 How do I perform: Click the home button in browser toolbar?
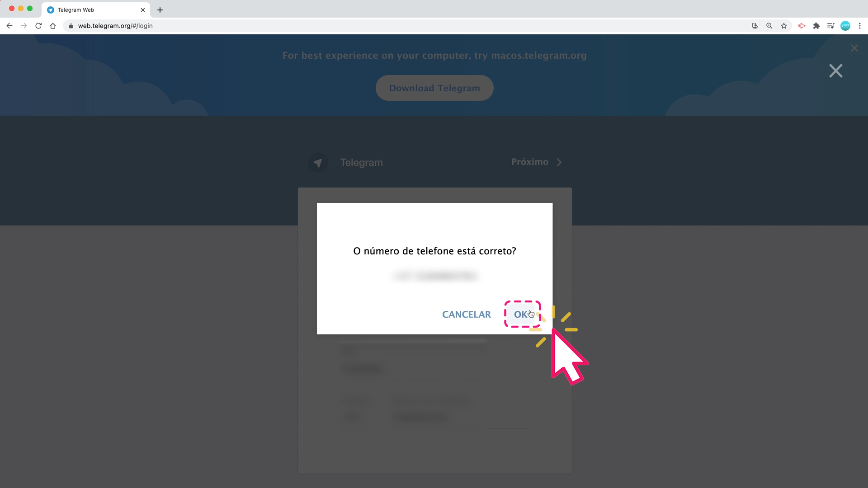click(x=52, y=26)
